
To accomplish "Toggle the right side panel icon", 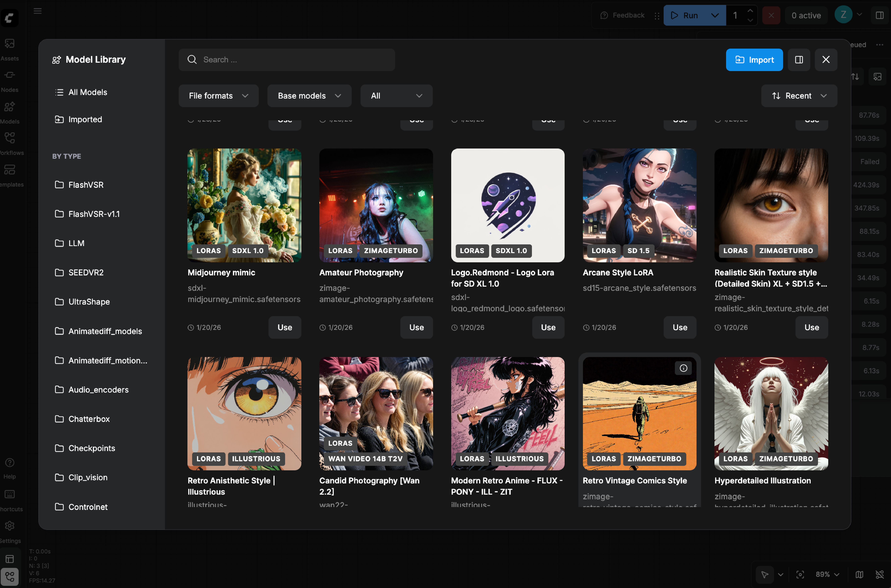I will tap(879, 15).
